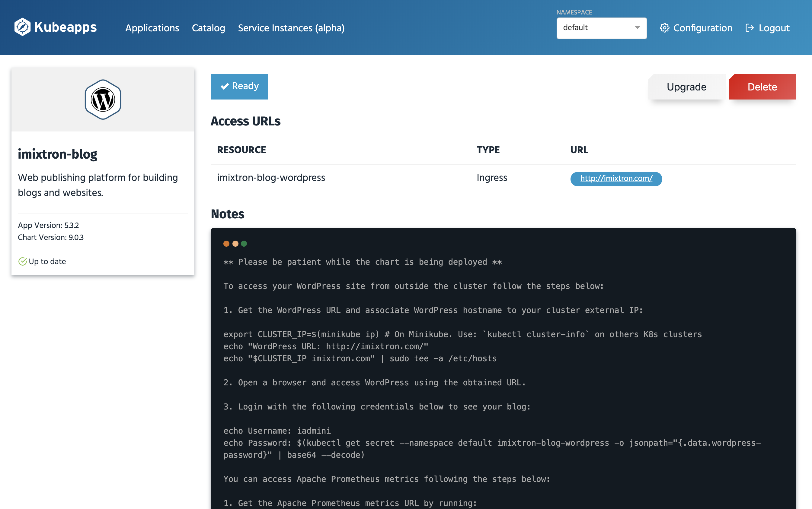Navigate to Applications
The width and height of the screenshot is (812, 509).
152,28
